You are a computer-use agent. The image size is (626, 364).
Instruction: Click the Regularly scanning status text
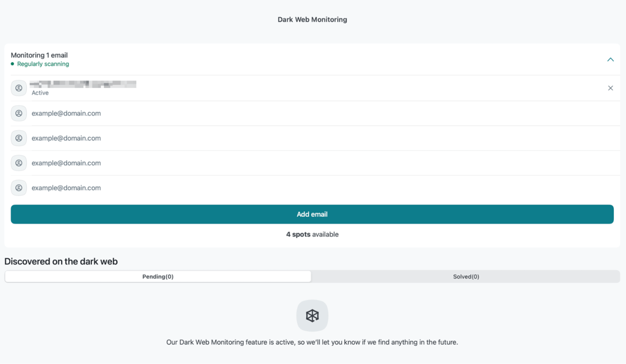click(x=43, y=64)
